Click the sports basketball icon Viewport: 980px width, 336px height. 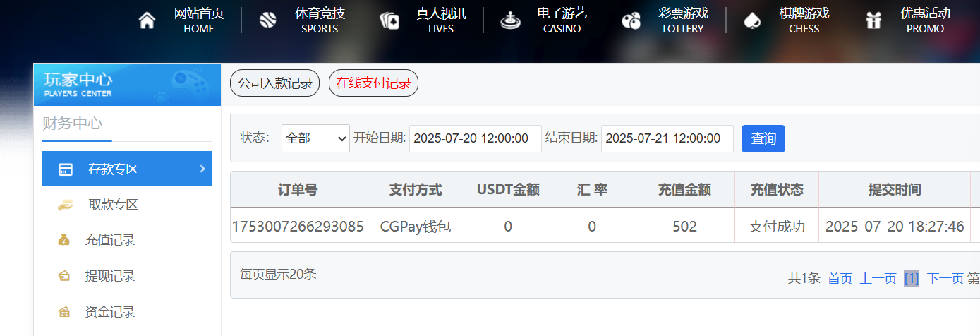tap(268, 20)
